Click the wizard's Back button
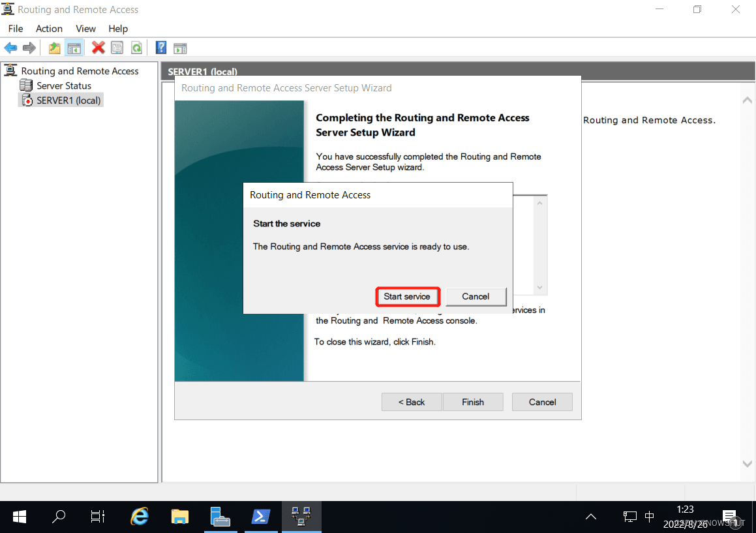The width and height of the screenshot is (756, 533). click(412, 403)
